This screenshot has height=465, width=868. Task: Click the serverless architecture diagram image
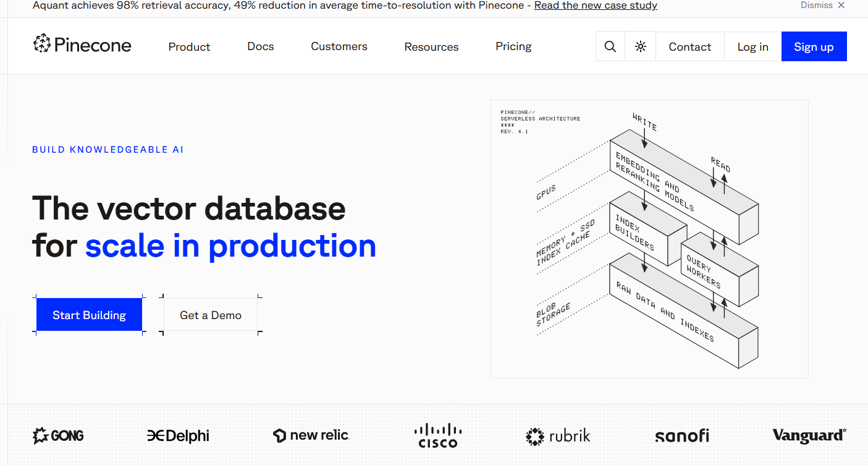tap(649, 239)
